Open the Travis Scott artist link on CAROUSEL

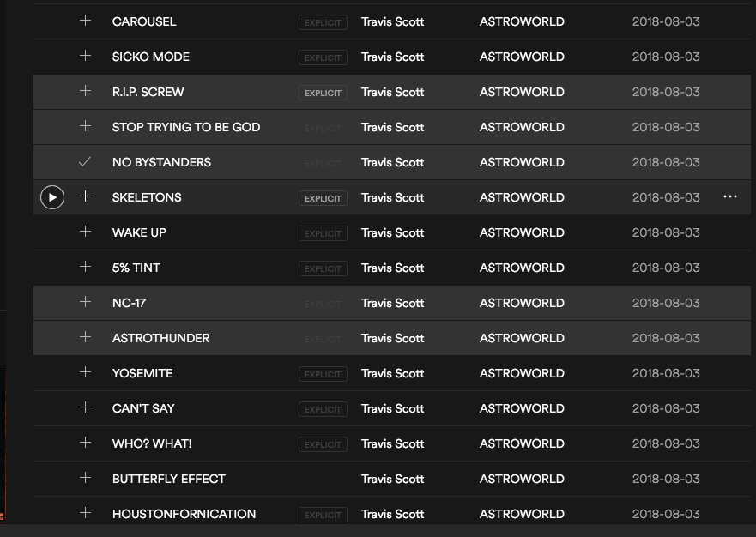(392, 21)
